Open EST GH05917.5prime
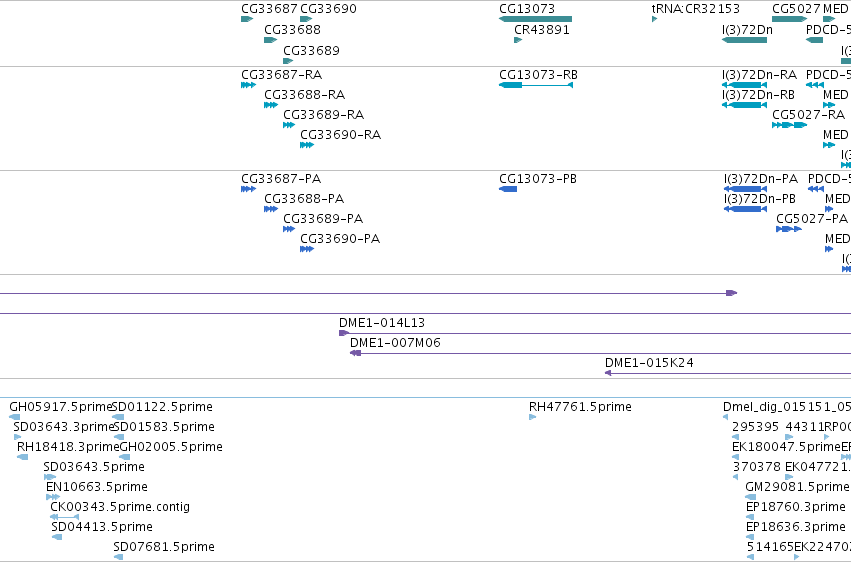This screenshot has height=562, width=851. click(14, 417)
